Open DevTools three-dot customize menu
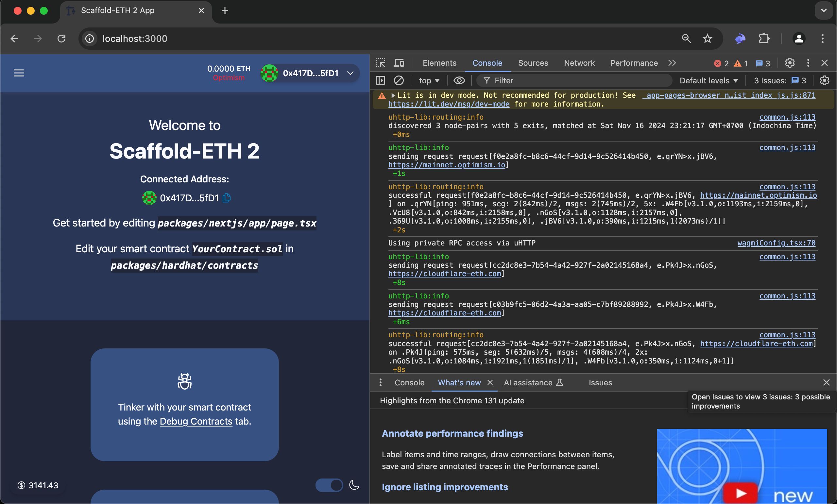 click(x=808, y=63)
